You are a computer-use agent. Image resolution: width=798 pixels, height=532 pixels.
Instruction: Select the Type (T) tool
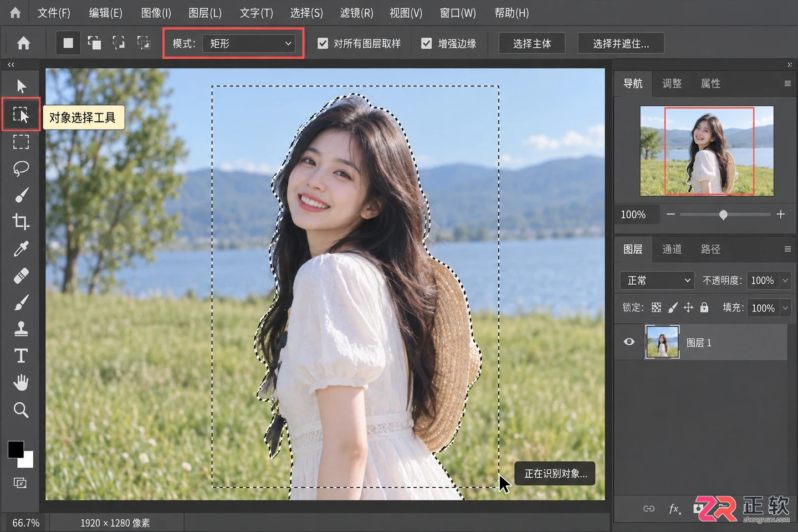coord(21,356)
